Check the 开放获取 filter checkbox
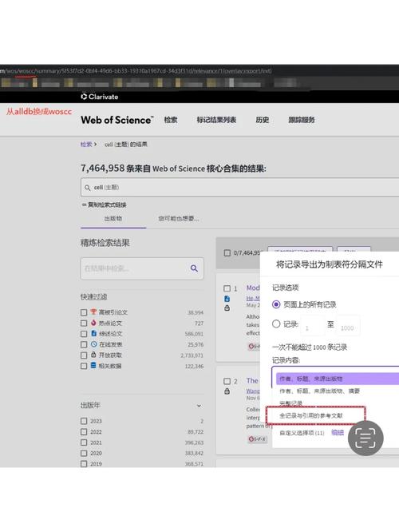The height and width of the screenshot is (532, 399). click(x=84, y=355)
